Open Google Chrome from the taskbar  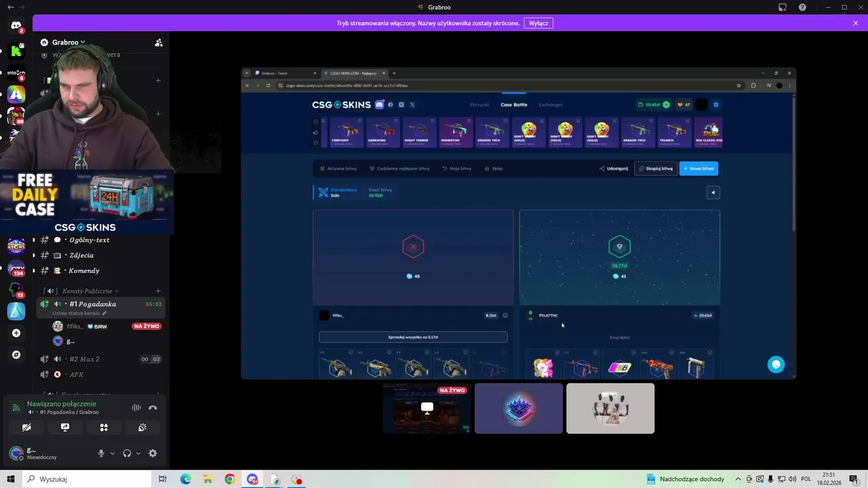tap(230, 479)
